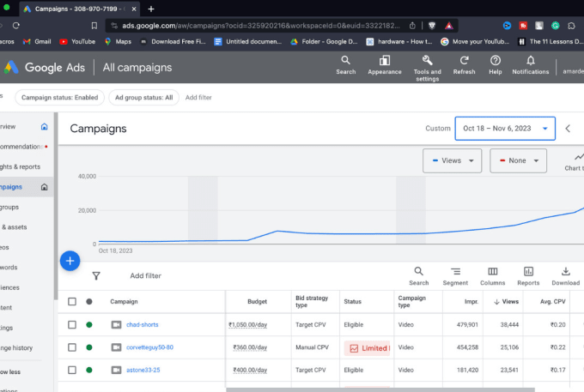
Task: Open the Oct 18 – Nov 6, 2023 date dropdown
Action: point(505,129)
